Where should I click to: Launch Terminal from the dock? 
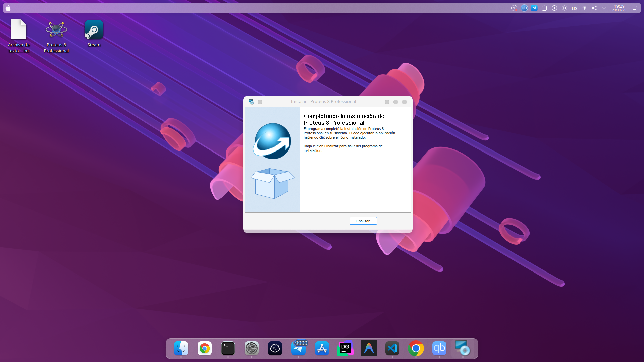tap(228, 349)
